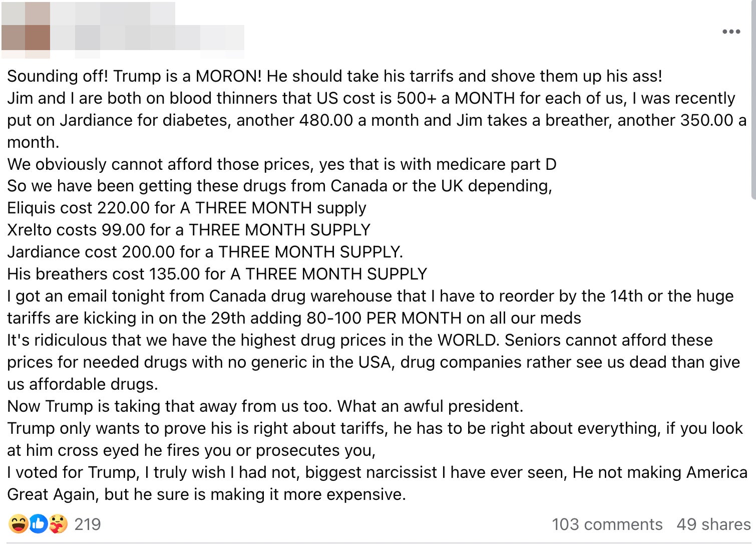Click the Care hugging-heart reaction icon
This screenshot has height=546, width=756.
click(x=58, y=524)
